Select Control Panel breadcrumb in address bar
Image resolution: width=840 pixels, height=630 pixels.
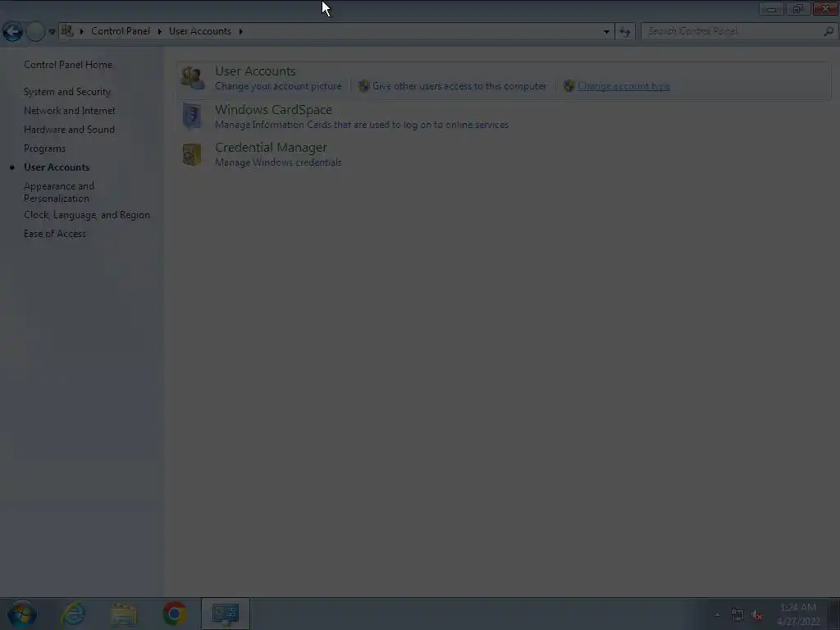(121, 31)
